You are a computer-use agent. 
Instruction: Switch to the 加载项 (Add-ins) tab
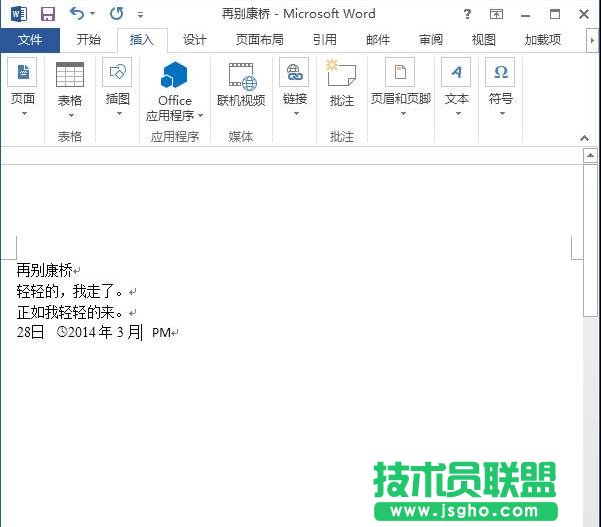pyautogui.click(x=543, y=39)
